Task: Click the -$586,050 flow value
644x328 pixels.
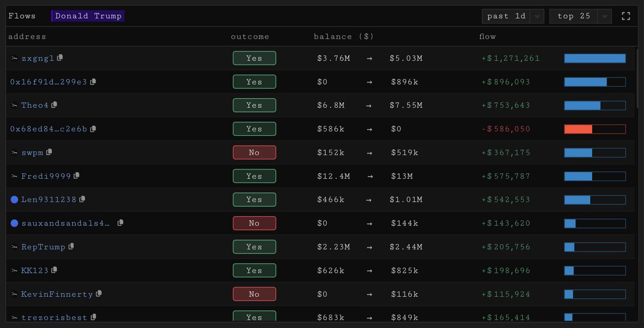Action: [x=506, y=129]
